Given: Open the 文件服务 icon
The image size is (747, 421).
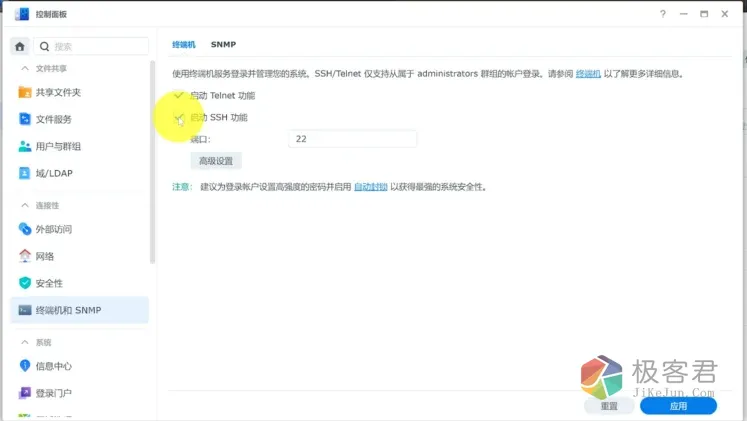Looking at the screenshot, I should pos(25,119).
